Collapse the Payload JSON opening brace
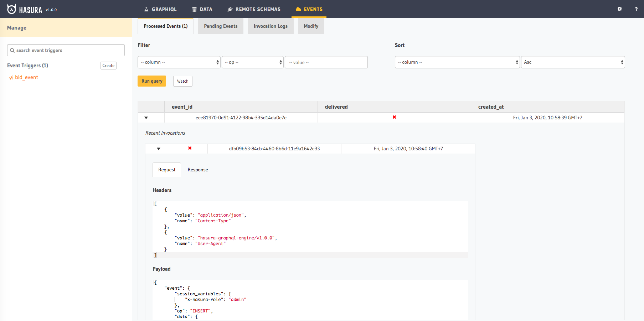Viewport: 644px width, 321px height. [155, 282]
